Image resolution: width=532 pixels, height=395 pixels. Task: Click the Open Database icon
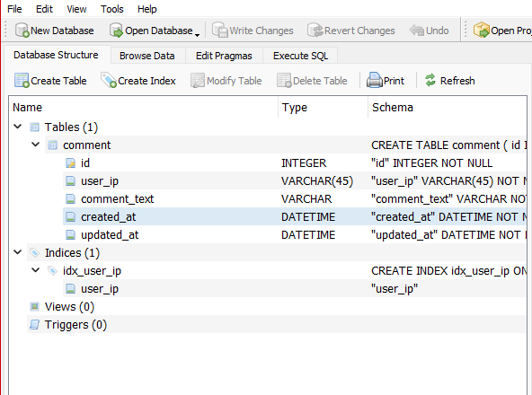(x=116, y=31)
